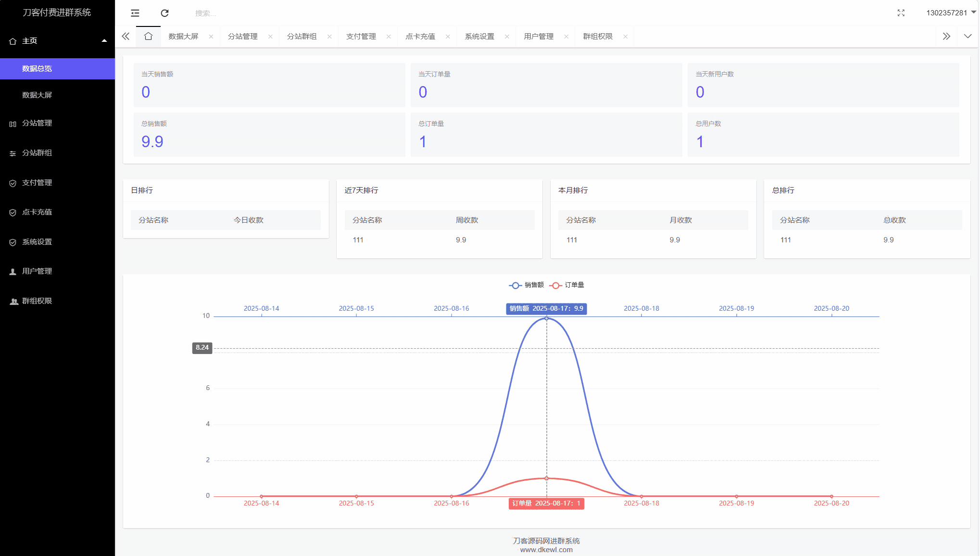The image size is (980, 556).
Task: Switch to the 支付管理 tab
Action: click(x=361, y=37)
